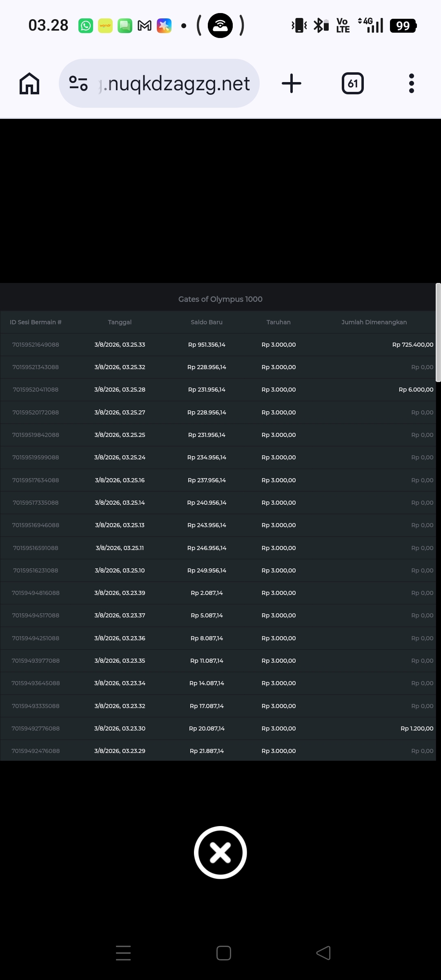Screen dimensions: 441x980
Task: Tap the Android recent apps button
Action: click(x=123, y=953)
